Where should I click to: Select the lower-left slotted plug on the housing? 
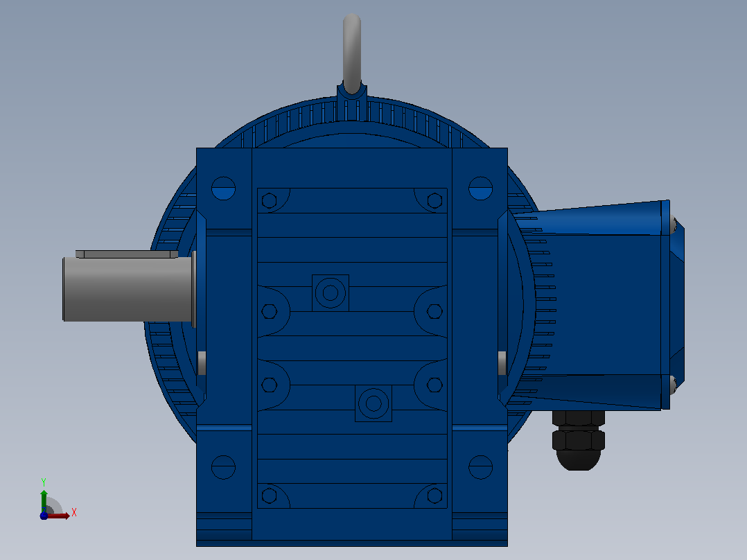pyautogui.click(x=223, y=467)
